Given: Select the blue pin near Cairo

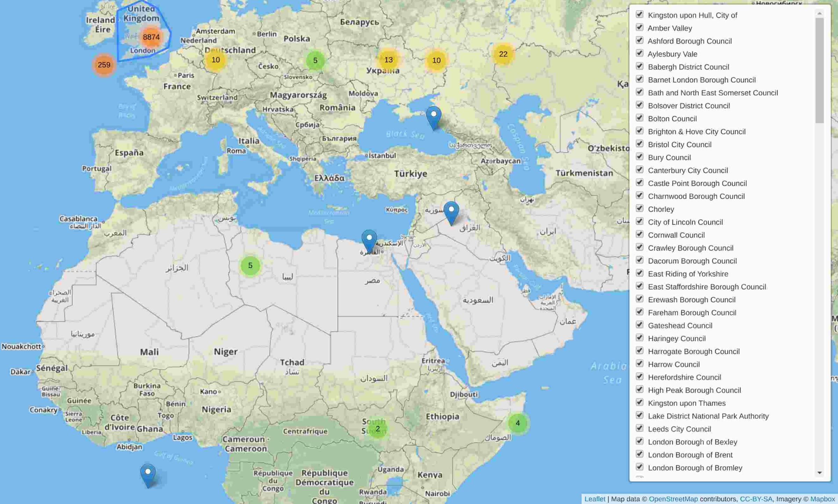Looking at the screenshot, I should (x=369, y=241).
